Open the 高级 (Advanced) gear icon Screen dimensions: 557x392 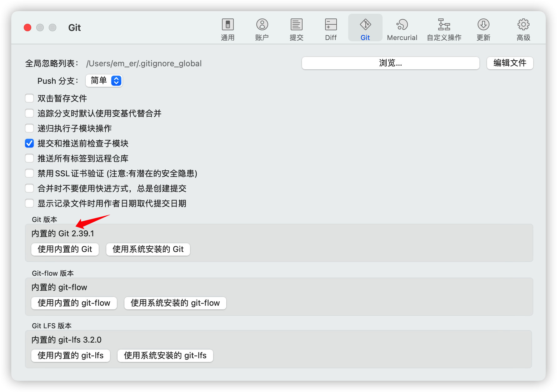coord(523,25)
